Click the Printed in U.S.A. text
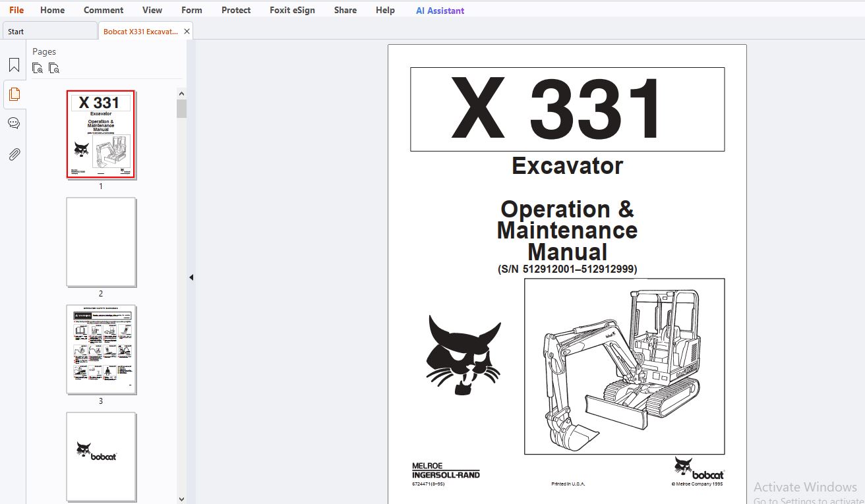This screenshot has height=504, width=865. coord(568,484)
